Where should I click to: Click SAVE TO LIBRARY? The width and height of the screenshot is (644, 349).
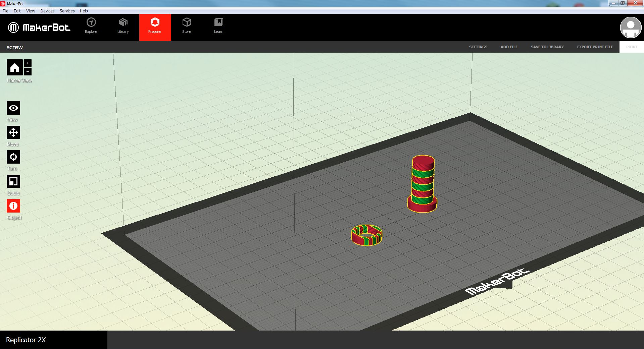pos(547,47)
